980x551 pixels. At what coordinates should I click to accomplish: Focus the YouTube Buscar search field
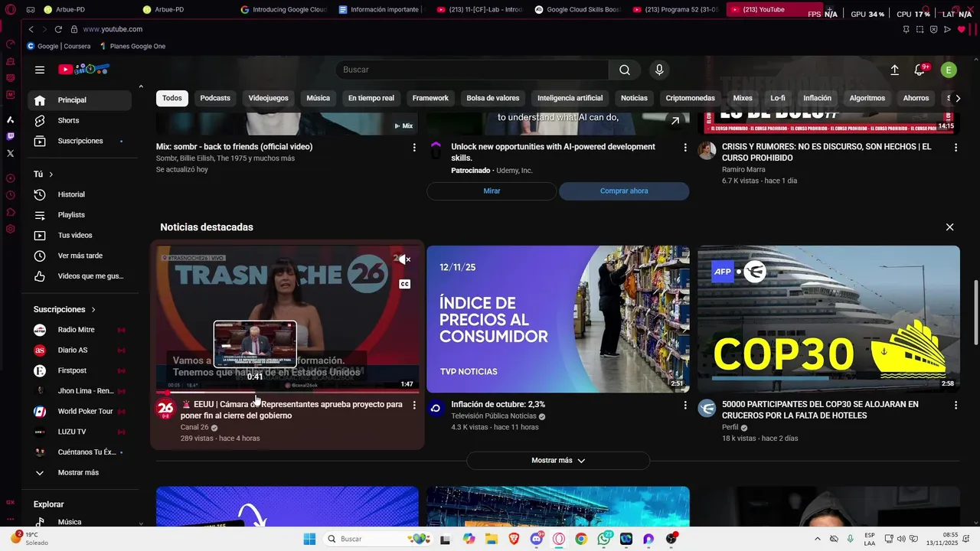tap(472, 70)
